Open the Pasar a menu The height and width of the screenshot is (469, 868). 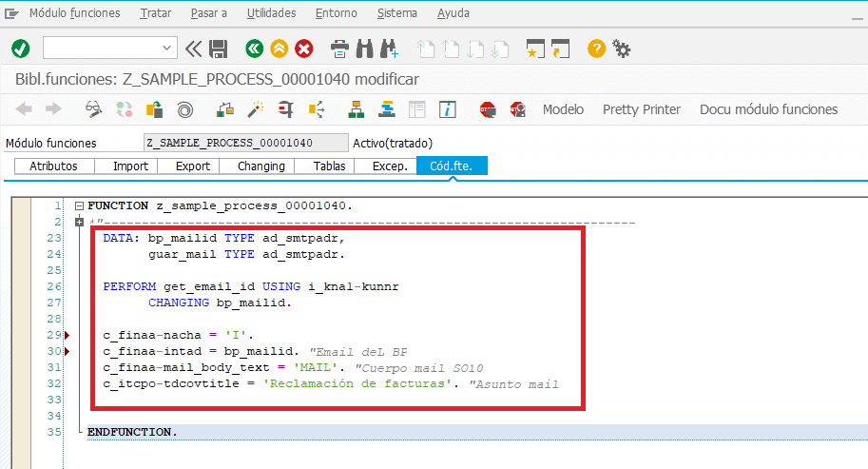tap(209, 13)
